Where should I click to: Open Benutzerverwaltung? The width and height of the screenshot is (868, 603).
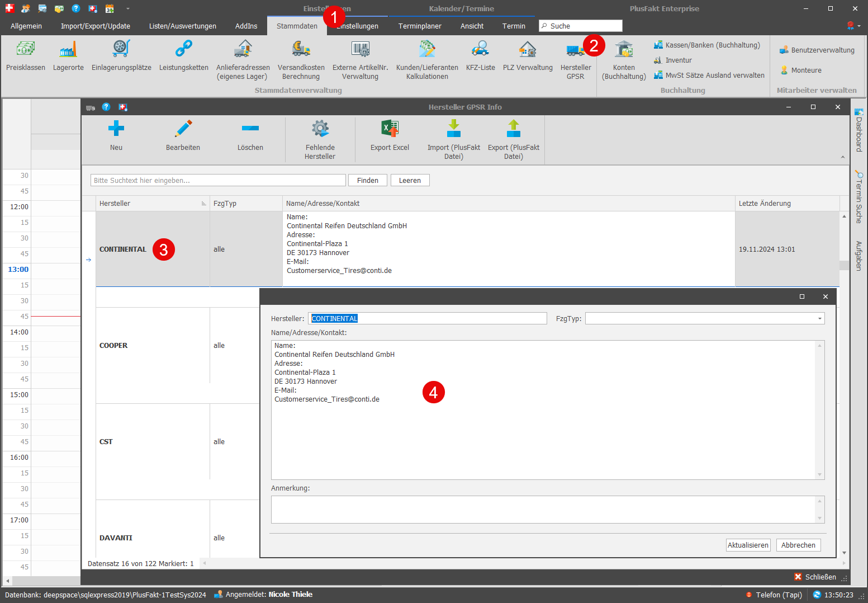[817, 50]
